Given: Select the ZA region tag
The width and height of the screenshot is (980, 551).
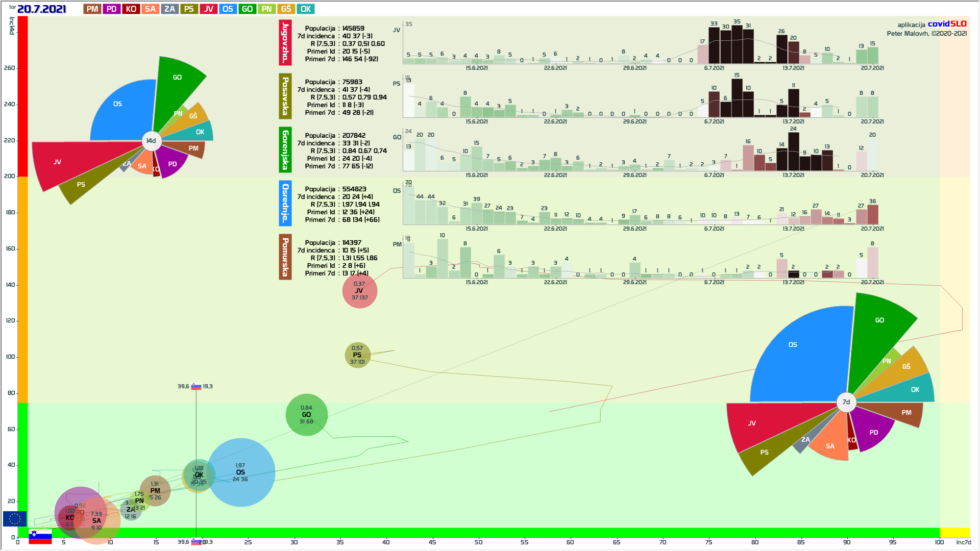Looking at the screenshot, I should (169, 9).
